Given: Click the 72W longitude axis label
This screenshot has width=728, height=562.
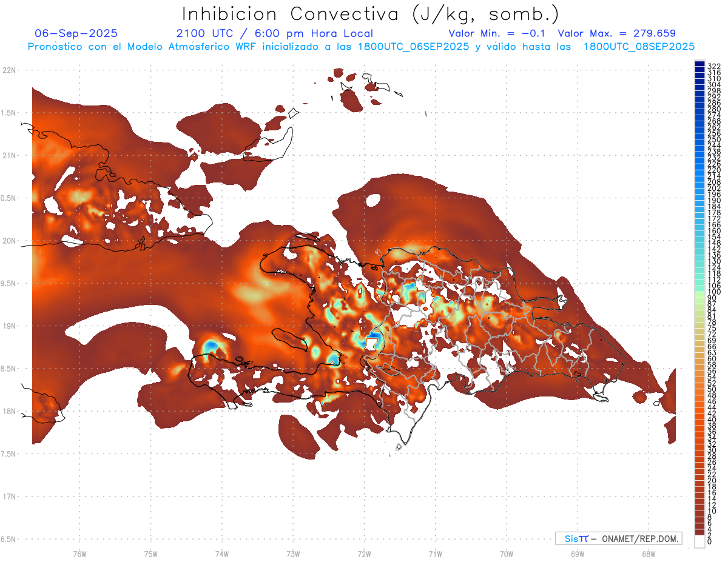Looking at the screenshot, I should coord(364,554).
